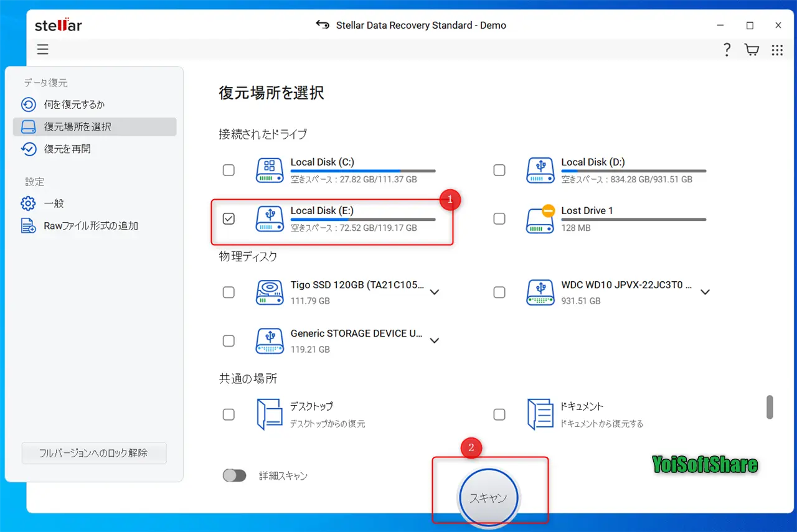Viewport: 797px width, 532px height.
Task: Click the 詳細スキャン label
Action: [283, 476]
